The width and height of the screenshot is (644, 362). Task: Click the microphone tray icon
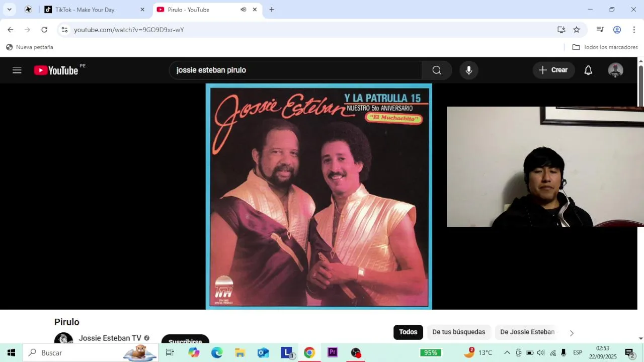point(564,353)
